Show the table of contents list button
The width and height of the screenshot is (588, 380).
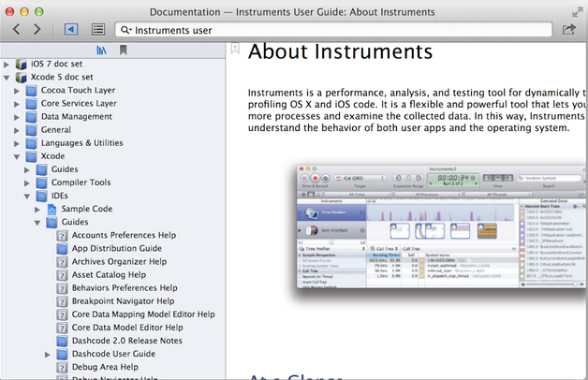coord(98,30)
